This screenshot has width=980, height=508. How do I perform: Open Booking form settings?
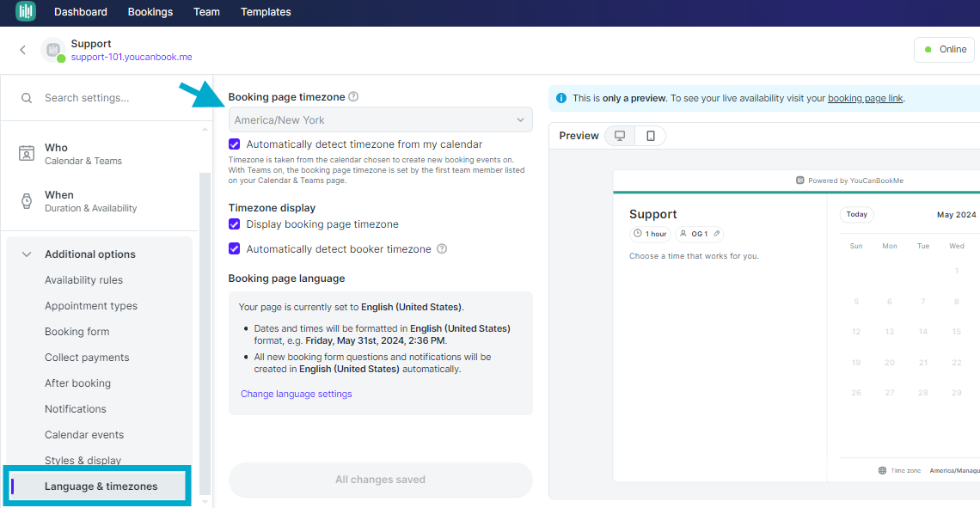(x=77, y=332)
